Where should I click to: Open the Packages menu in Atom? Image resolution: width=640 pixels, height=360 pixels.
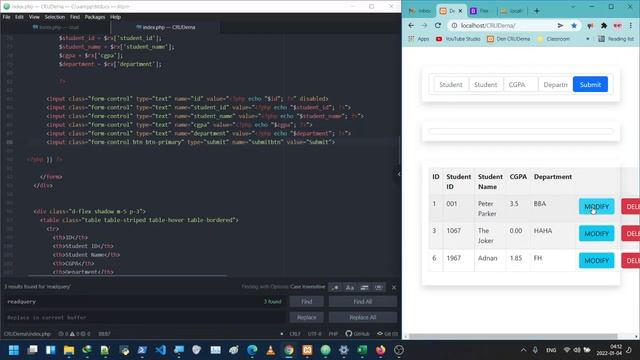tap(95, 17)
